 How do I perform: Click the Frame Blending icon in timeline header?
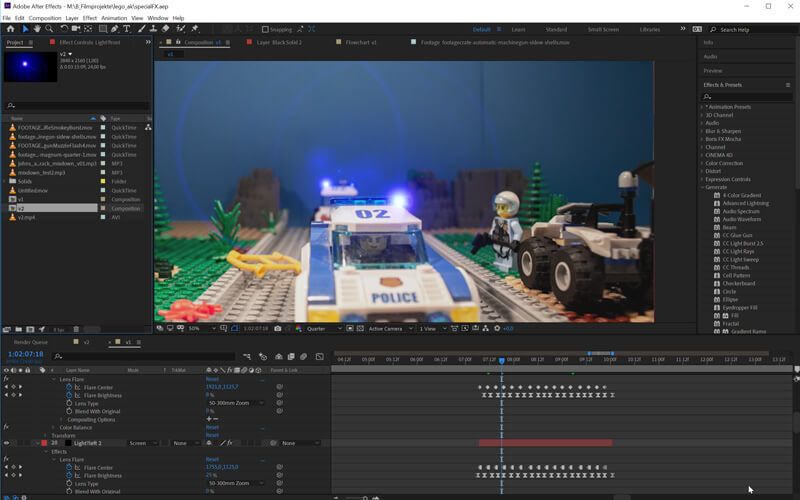coord(291,357)
